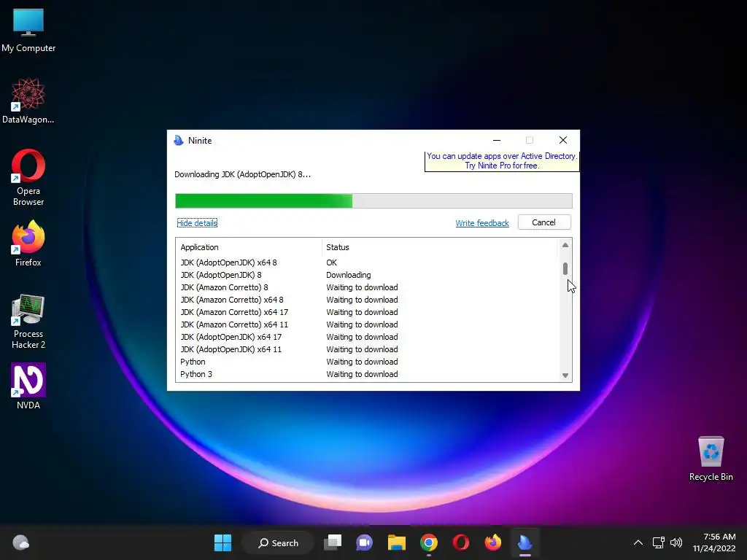Image resolution: width=747 pixels, height=560 pixels.
Task: Open the weather widget on taskbar
Action: [21, 542]
